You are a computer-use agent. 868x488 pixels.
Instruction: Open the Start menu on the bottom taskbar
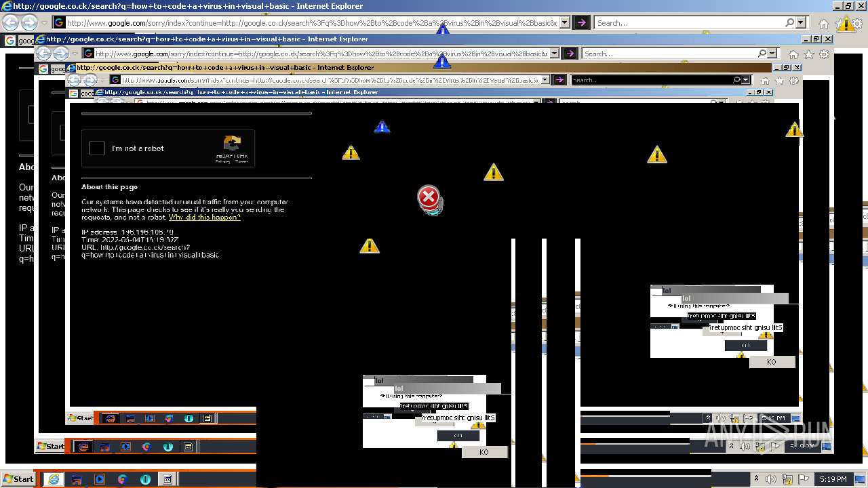pyautogui.click(x=18, y=479)
